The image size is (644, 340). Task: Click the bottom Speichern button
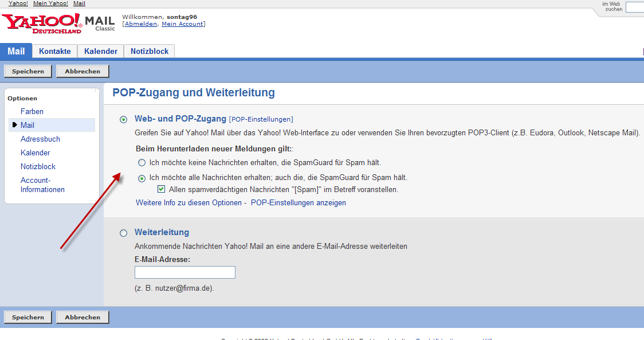(28, 318)
